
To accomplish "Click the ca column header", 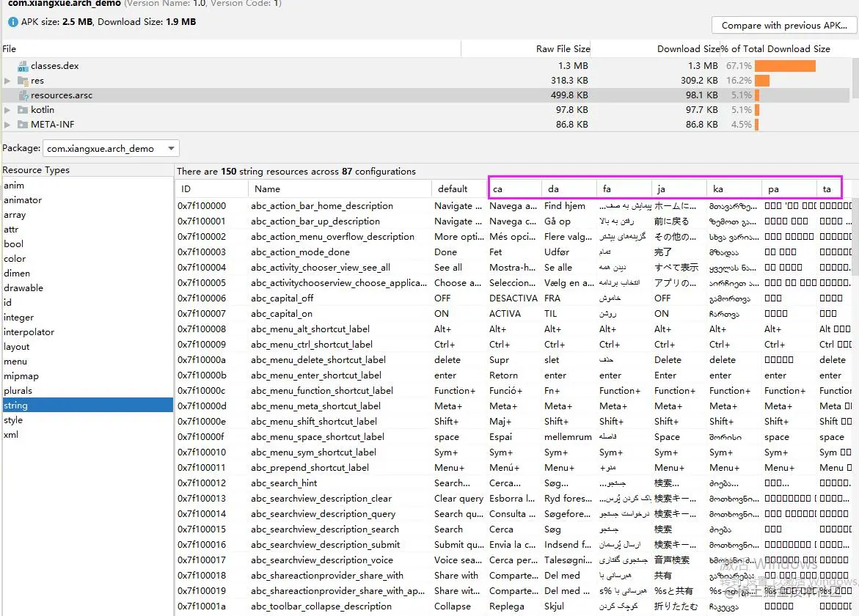I will click(516, 189).
